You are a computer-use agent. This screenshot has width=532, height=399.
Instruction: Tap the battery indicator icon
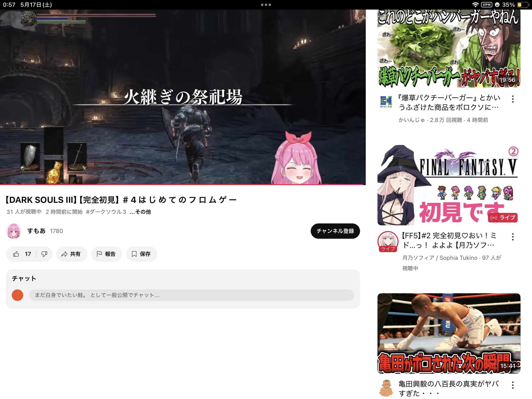point(523,5)
